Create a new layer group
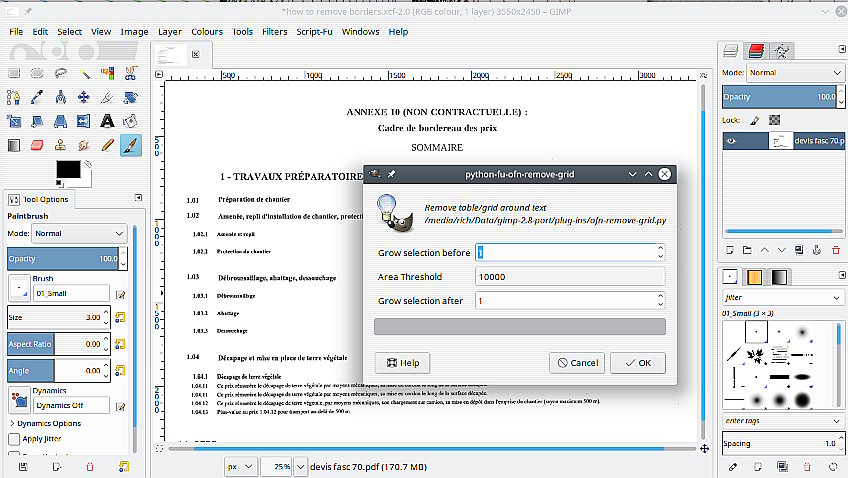Image resolution: width=848 pixels, height=478 pixels. point(747,250)
